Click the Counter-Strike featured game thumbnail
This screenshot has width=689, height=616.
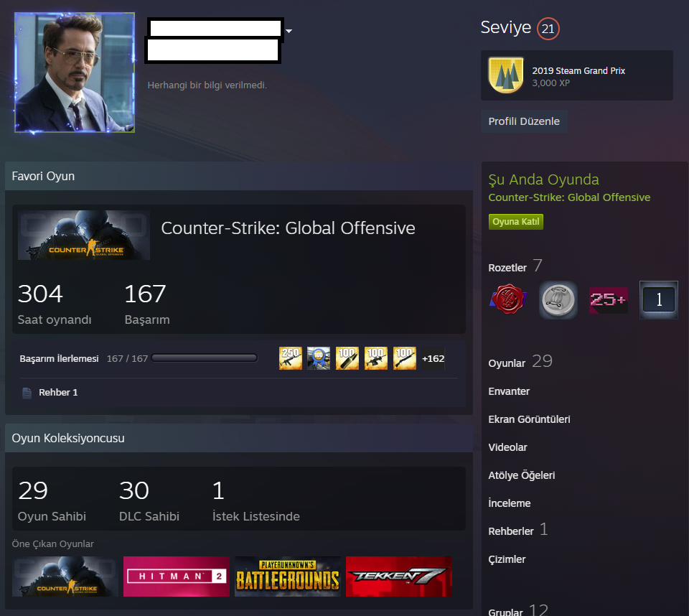(x=65, y=577)
